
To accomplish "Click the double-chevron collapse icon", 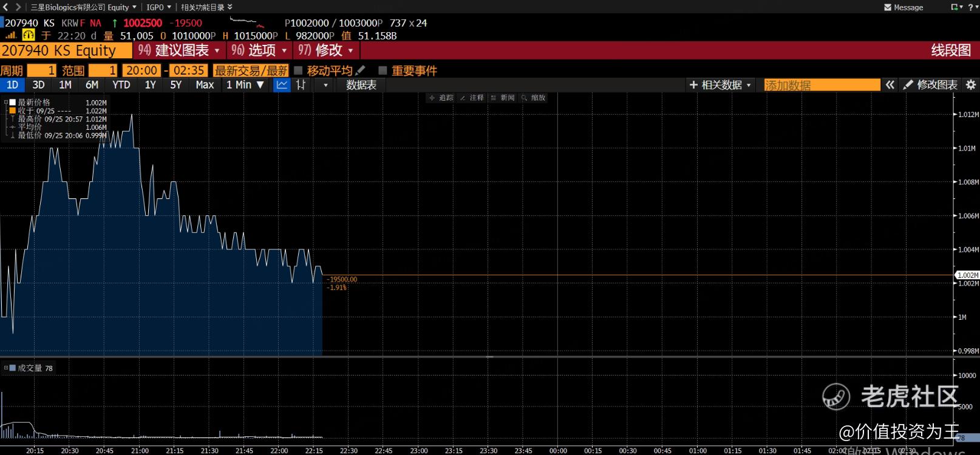I will coord(890,85).
